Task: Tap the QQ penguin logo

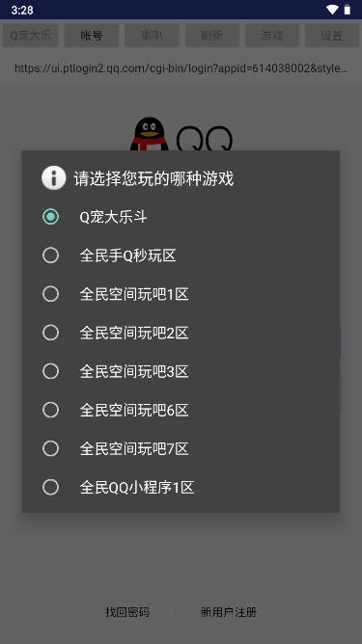Action: pos(149,134)
